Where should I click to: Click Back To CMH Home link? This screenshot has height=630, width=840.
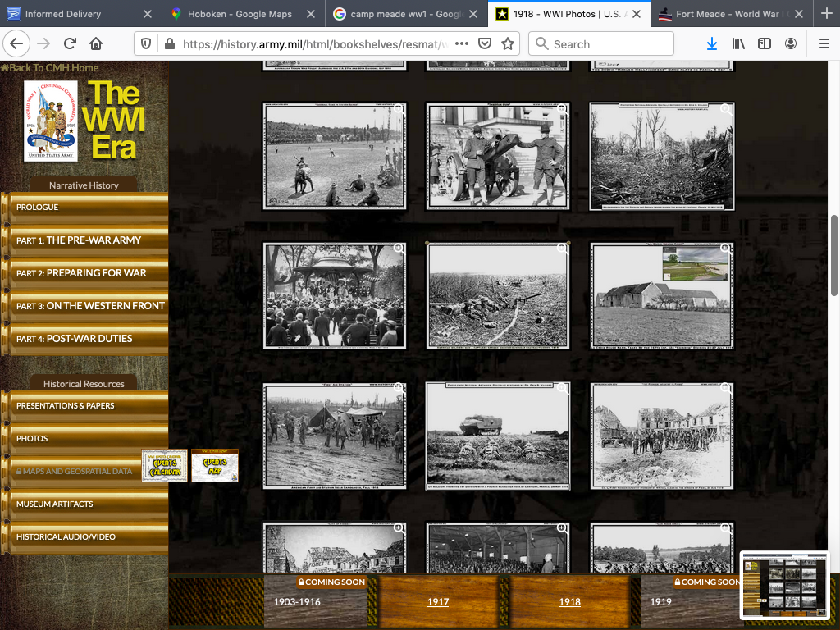tap(51, 68)
